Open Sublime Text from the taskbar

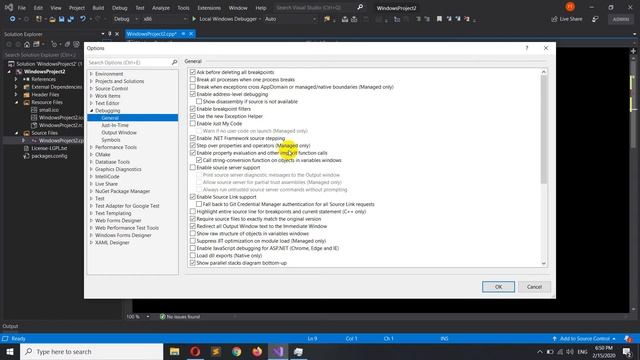pyautogui.click(x=216, y=351)
